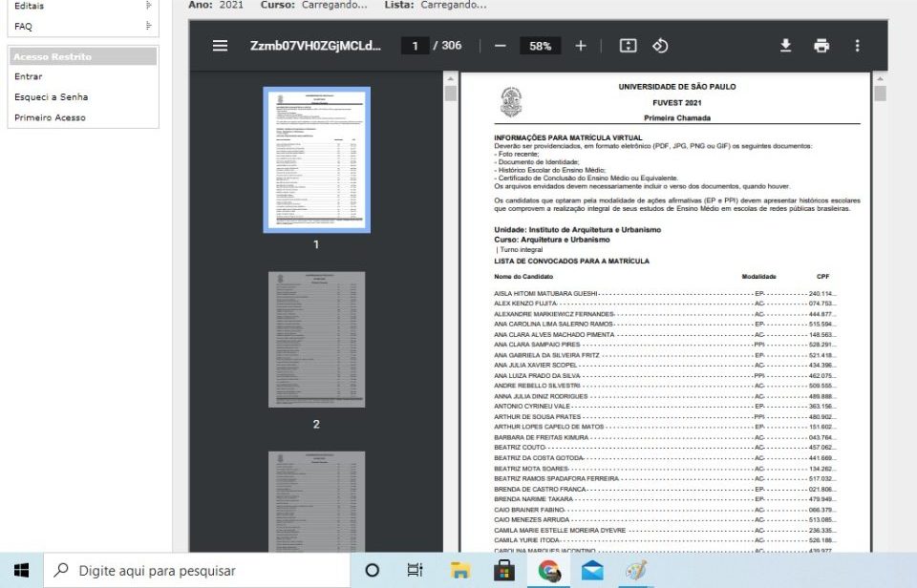
Task: Open Task View in the taskbar
Action: click(415, 570)
